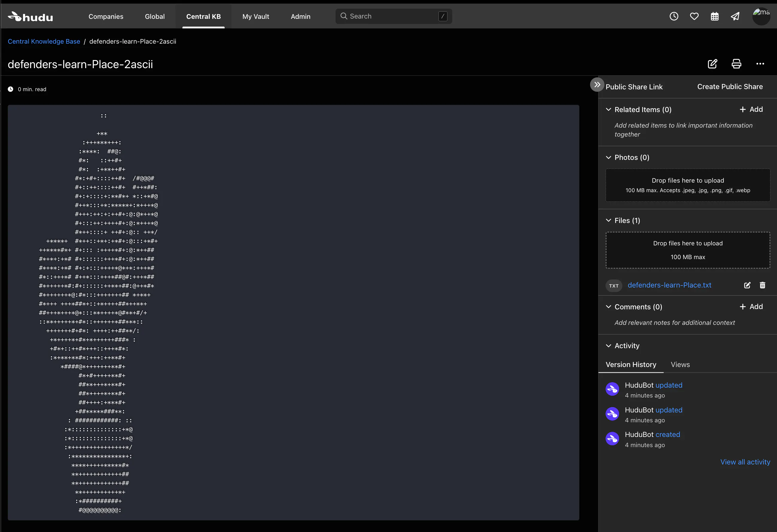Collapse the Comments section

(609, 307)
